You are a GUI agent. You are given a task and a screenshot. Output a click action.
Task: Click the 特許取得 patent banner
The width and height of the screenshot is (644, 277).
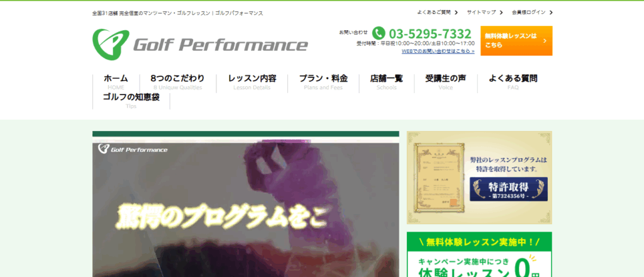(479, 178)
